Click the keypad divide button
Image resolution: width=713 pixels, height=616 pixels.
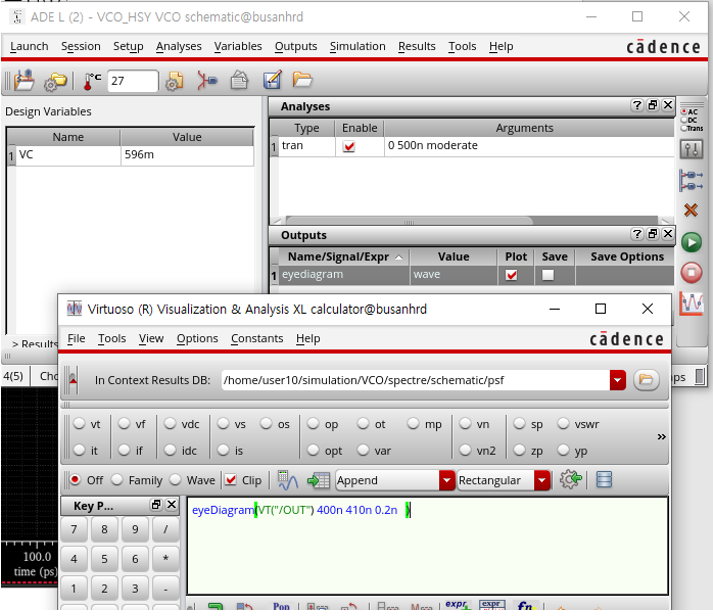[x=166, y=529]
